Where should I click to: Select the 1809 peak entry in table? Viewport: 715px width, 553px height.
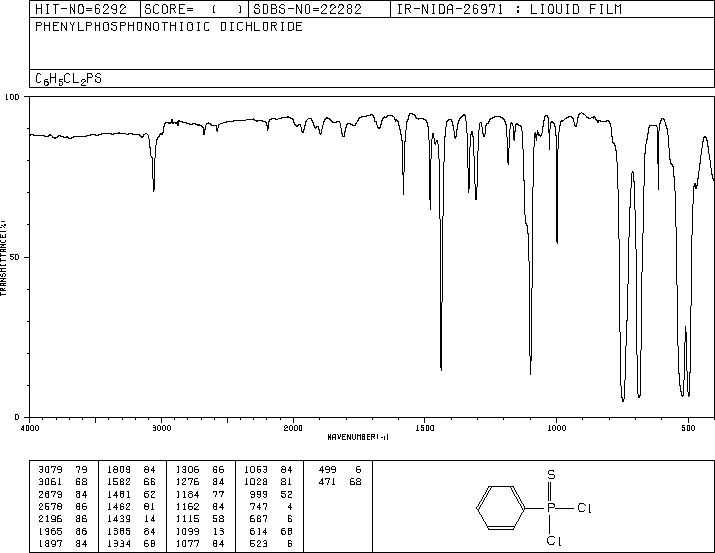coord(119,470)
